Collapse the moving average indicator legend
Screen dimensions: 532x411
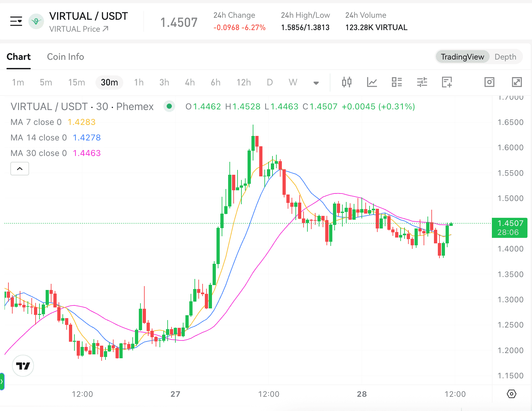pyautogui.click(x=20, y=169)
